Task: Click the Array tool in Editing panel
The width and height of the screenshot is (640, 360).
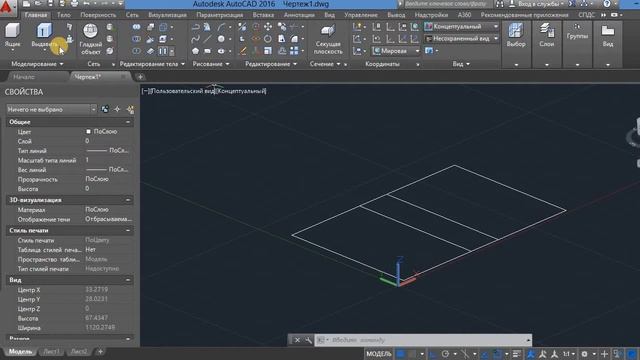Action: 294,51
